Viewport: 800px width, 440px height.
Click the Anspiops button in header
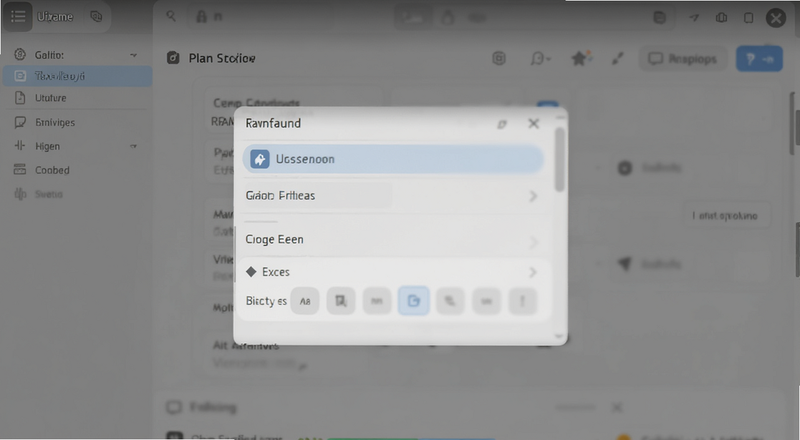[x=683, y=59]
